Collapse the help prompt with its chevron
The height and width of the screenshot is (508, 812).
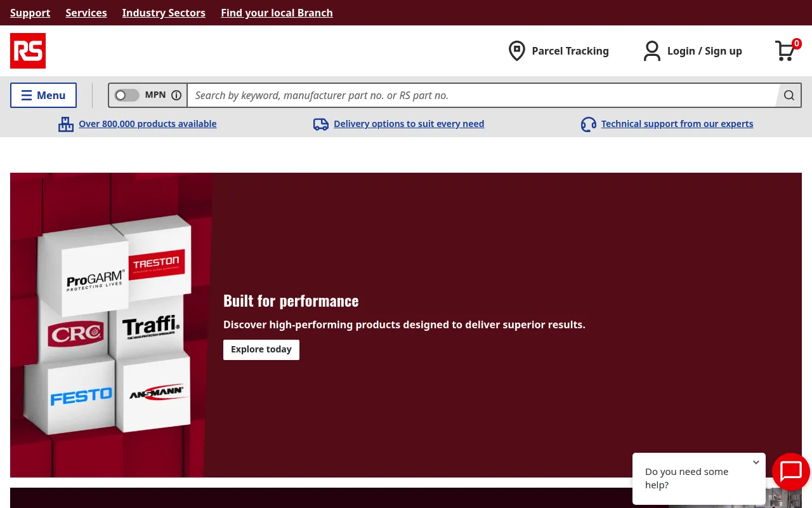[756, 462]
